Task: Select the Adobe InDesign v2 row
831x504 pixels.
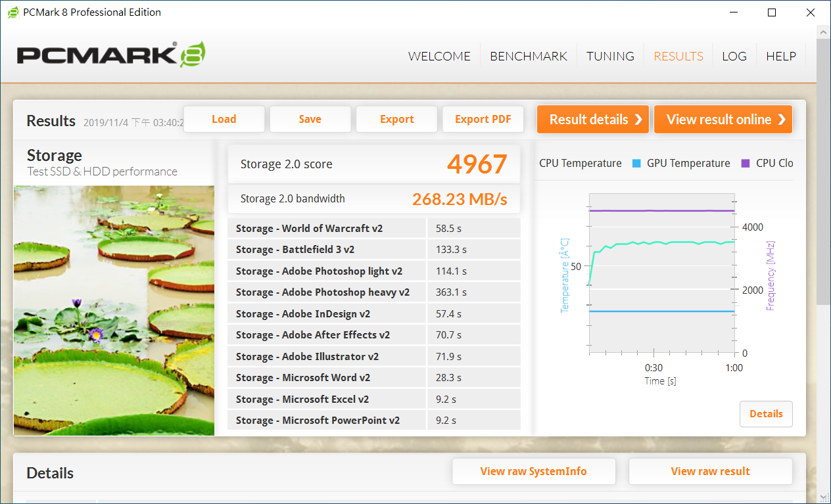Action: (373, 313)
